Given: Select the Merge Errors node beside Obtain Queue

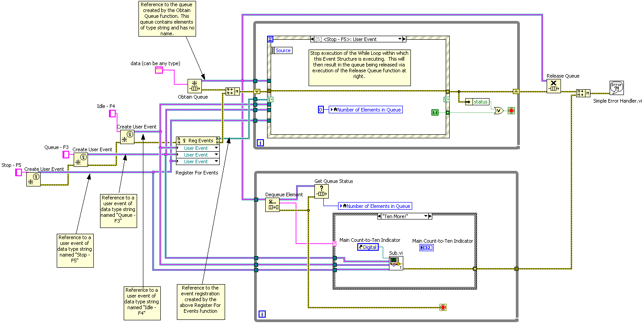Looking at the screenshot, I should tap(232, 91).
